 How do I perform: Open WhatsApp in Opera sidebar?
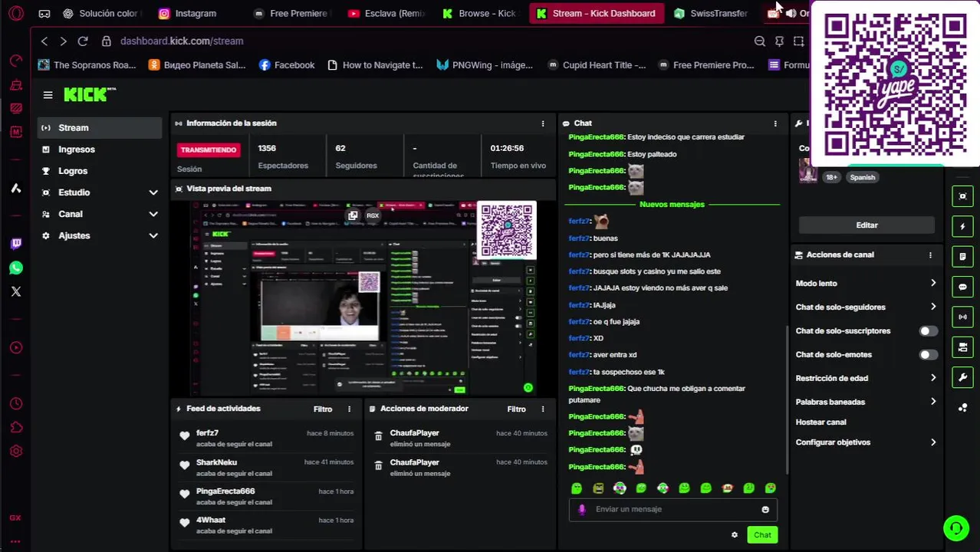point(16,268)
